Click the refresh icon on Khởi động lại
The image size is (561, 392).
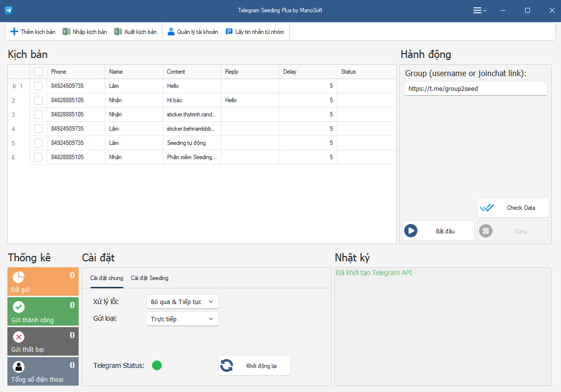[227, 365]
